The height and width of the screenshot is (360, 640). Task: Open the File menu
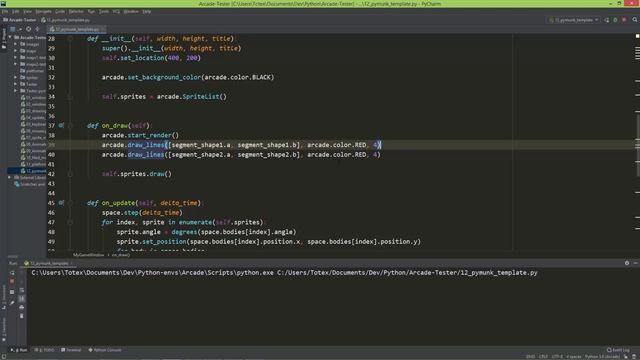pyautogui.click(x=5, y=11)
